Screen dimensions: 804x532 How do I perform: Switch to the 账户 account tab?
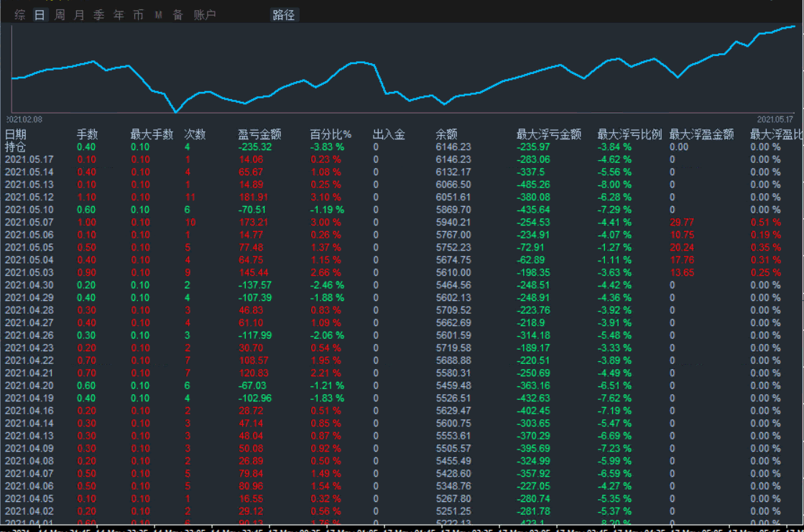click(205, 15)
